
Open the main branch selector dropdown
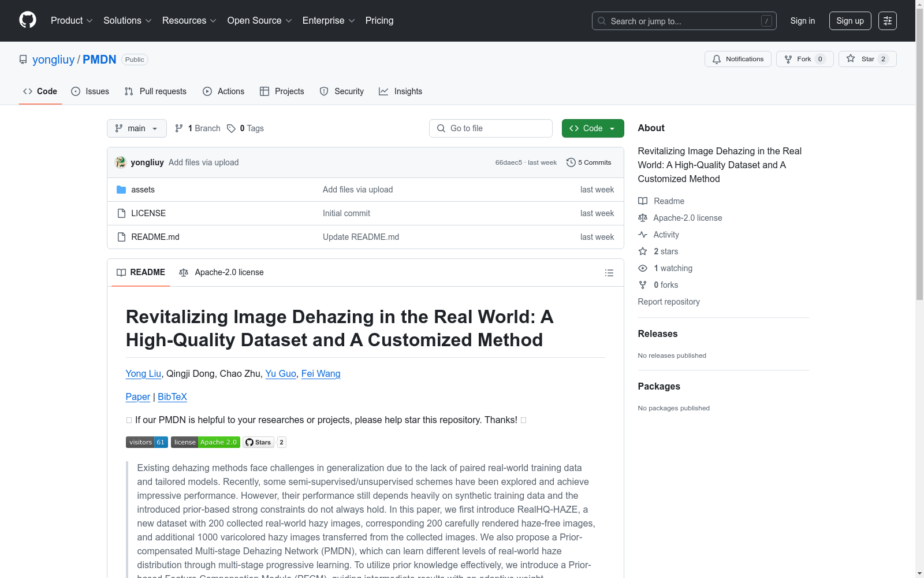[x=137, y=128]
